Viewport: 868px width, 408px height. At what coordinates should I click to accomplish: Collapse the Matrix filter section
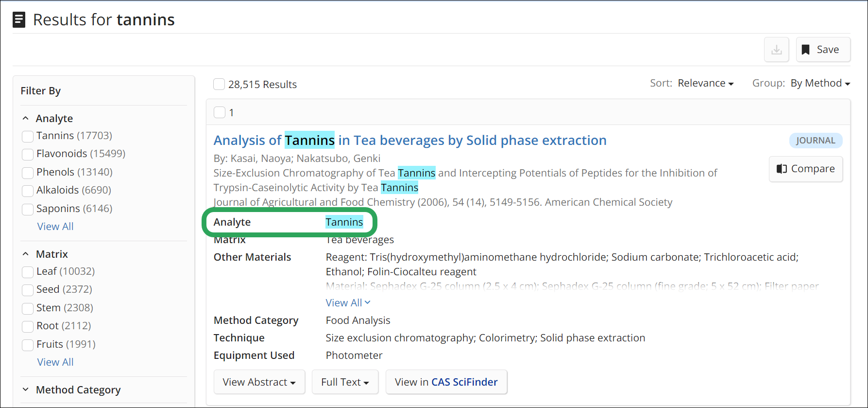pos(26,254)
